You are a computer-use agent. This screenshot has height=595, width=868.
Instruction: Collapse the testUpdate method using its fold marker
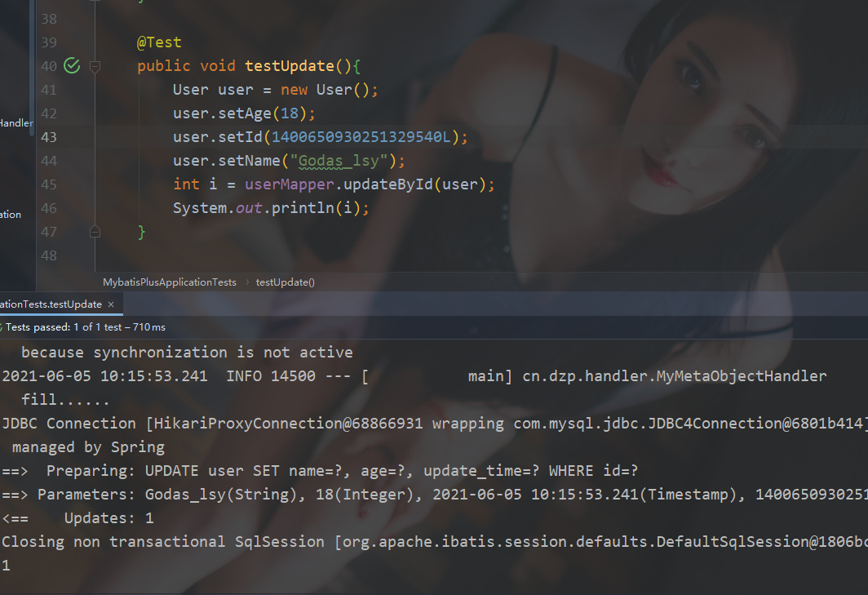pos(95,67)
